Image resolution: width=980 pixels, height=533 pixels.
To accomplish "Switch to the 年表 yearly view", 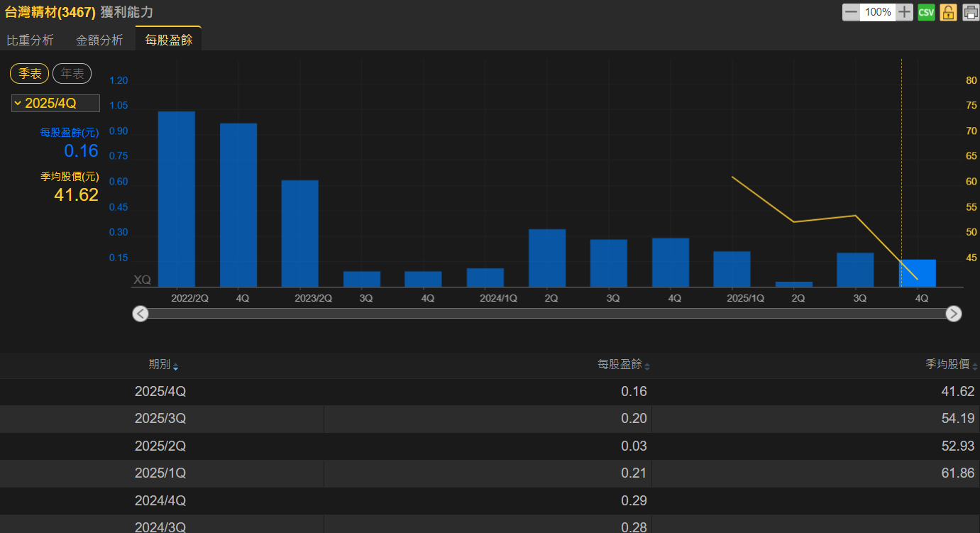I will pos(72,73).
